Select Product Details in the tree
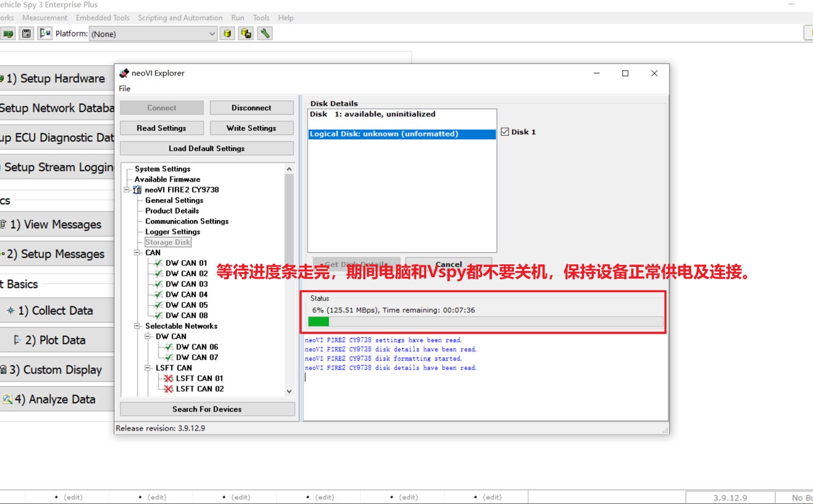Viewport: 813px width, 504px height. 172,211
